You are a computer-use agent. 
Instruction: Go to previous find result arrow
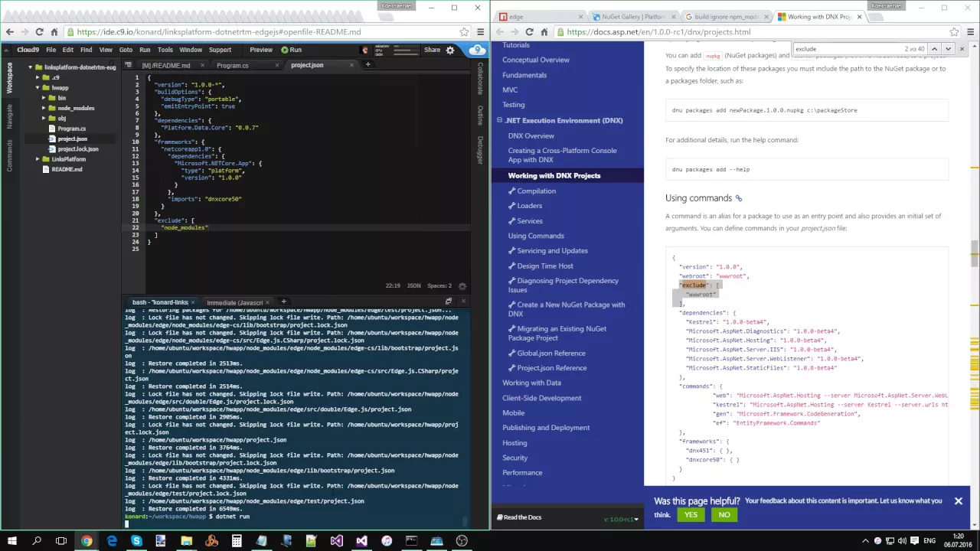[x=934, y=48]
